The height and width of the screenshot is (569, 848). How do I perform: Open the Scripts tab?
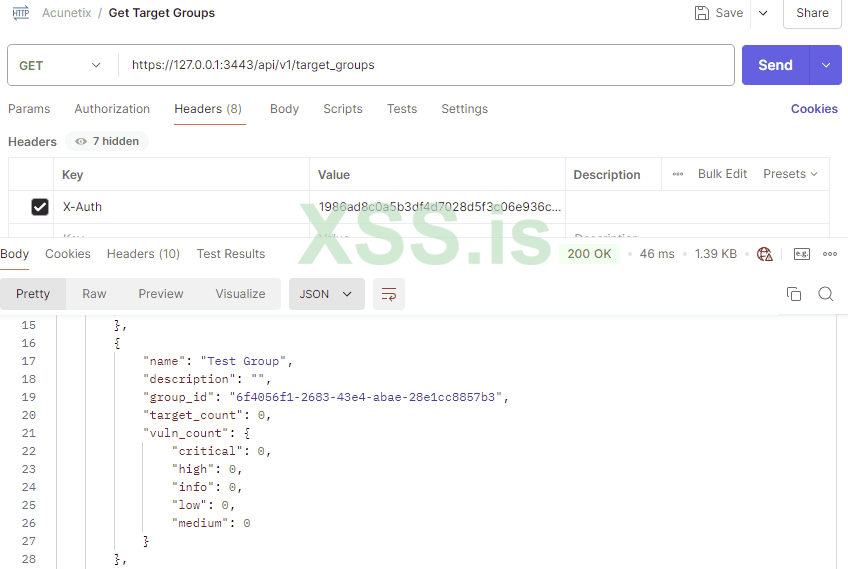pyautogui.click(x=343, y=109)
